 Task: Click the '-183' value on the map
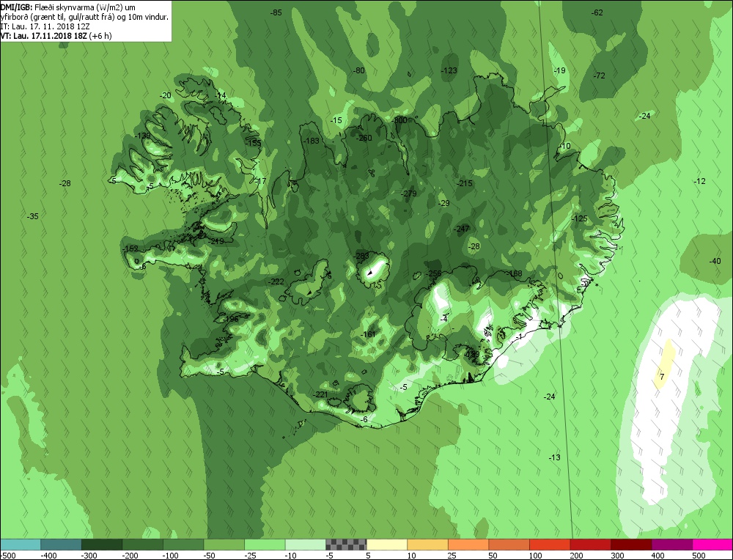click(x=311, y=141)
